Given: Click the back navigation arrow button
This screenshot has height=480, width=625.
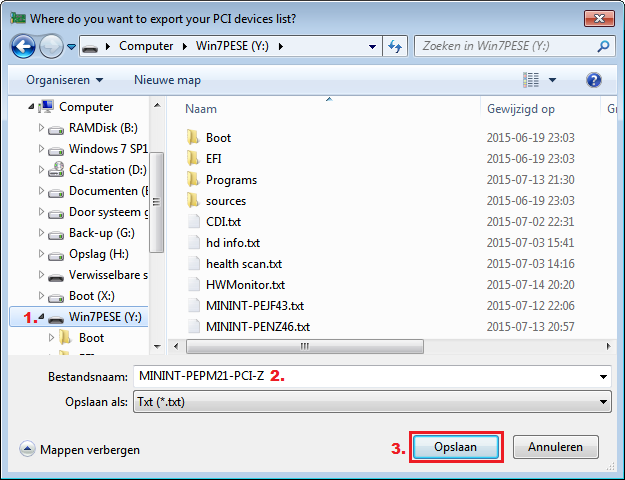Looking at the screenshot, I should [24, 46].
